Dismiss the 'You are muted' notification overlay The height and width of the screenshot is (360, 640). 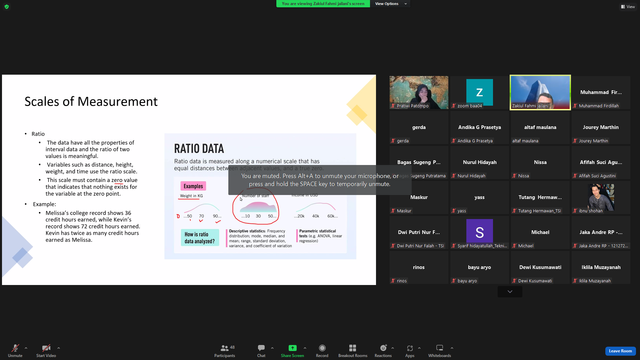[320, 180]
